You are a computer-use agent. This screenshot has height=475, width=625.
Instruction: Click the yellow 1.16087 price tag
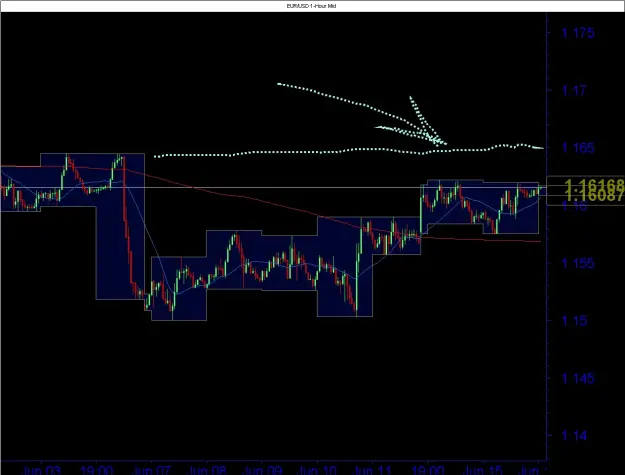pos(594,196)
